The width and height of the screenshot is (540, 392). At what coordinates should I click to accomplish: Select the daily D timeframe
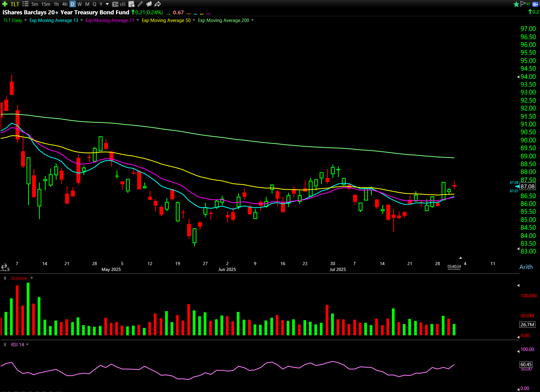point(72,4)
